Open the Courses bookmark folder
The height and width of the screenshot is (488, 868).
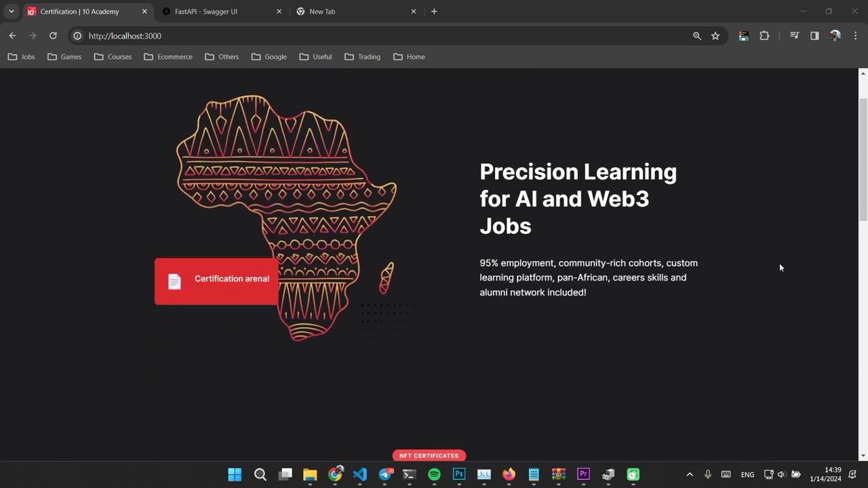tap(113, 57)
